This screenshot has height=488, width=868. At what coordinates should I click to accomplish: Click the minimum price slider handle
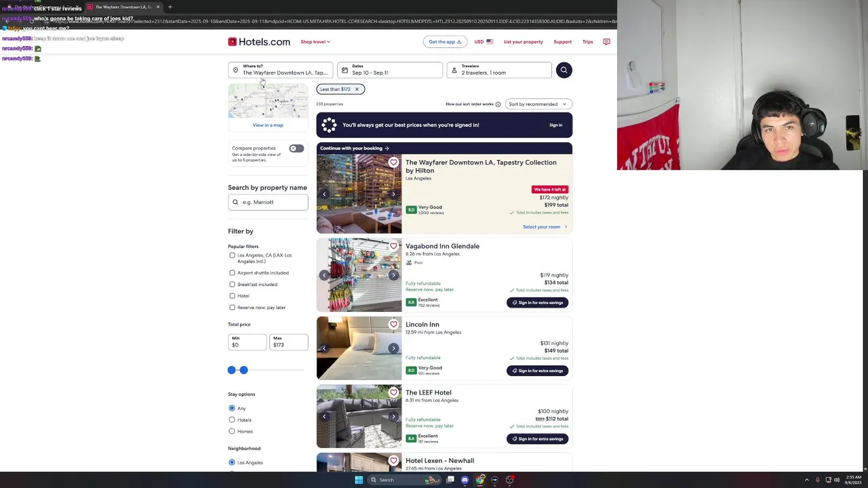232,370
